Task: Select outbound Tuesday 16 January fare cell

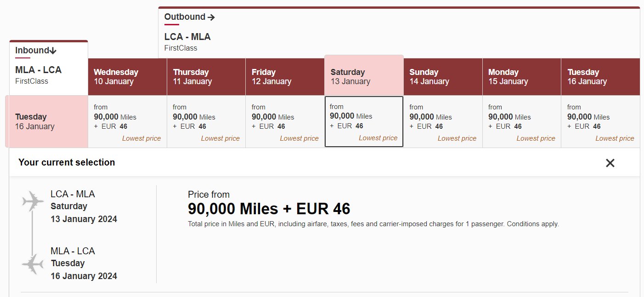Action: (600, 122)
